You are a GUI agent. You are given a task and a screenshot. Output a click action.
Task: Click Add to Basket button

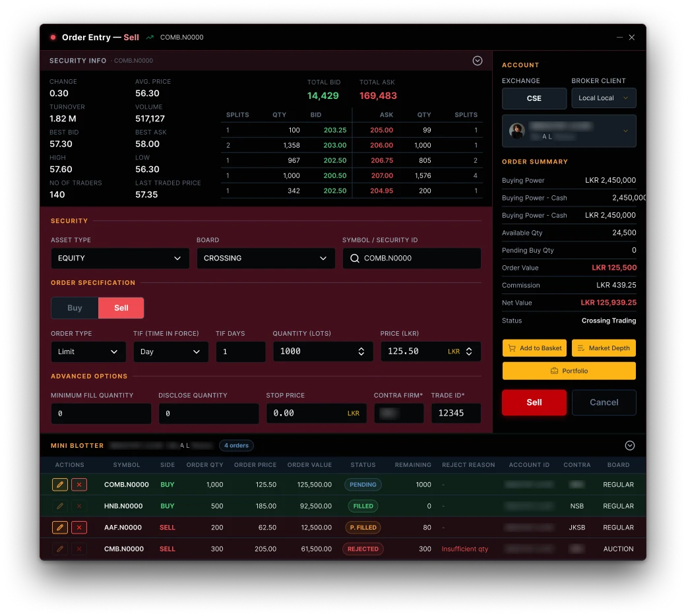point(534,348)
